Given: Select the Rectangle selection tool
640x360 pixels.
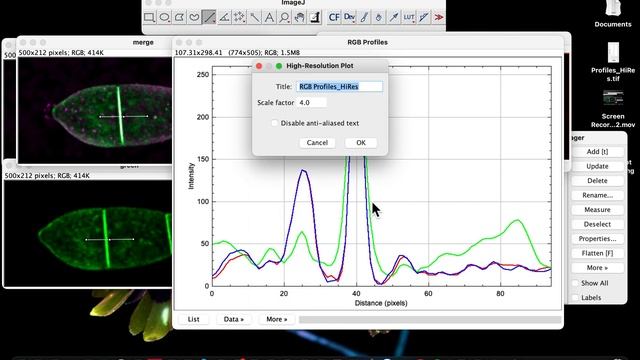Looking at the screenshot, I should 149,17.
